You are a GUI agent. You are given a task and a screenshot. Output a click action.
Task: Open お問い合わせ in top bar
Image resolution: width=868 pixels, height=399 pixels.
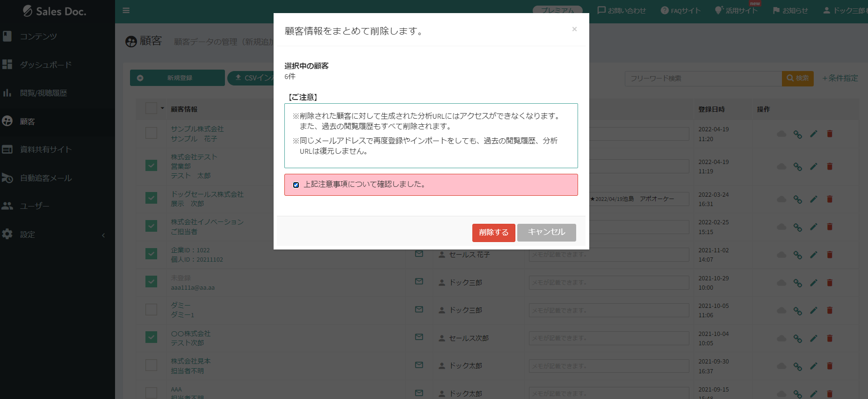(x=622, y=11)
